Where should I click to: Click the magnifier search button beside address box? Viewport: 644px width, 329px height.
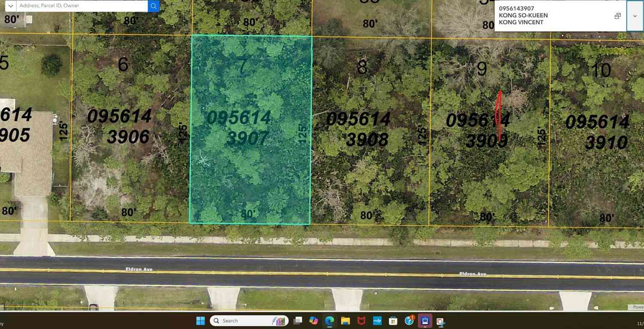pos(154,6)
